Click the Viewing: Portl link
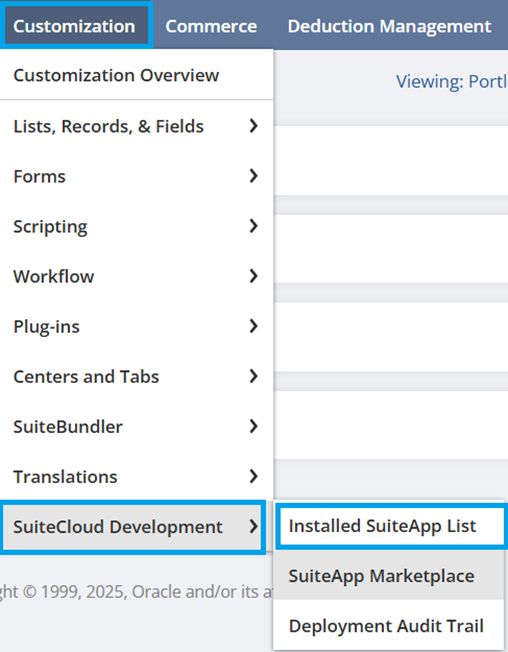Screen dimensions: 508x652 coord(452,82)
